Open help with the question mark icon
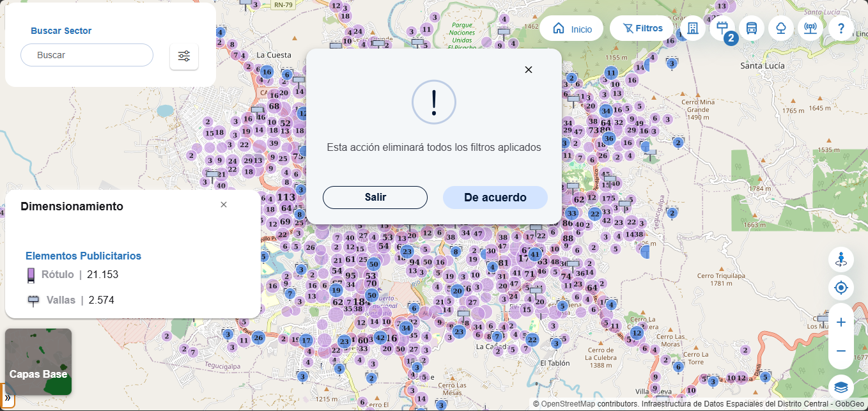 click(841, 28)
